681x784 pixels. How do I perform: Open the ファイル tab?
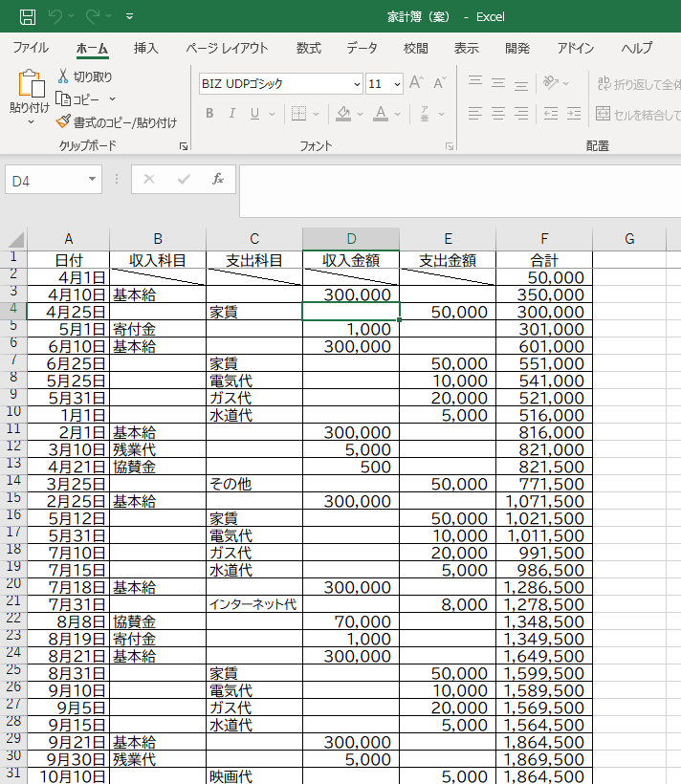click(31, 48)
